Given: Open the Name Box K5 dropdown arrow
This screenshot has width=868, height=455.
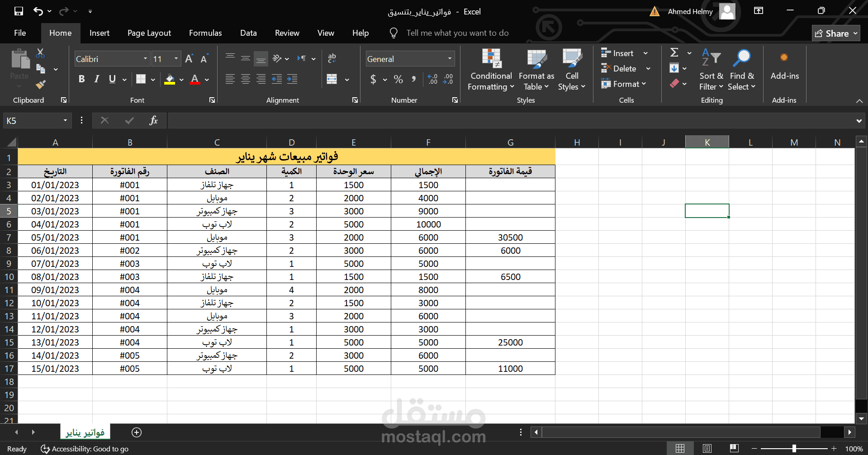Looking at the screenshot, I should coord(65,120).
